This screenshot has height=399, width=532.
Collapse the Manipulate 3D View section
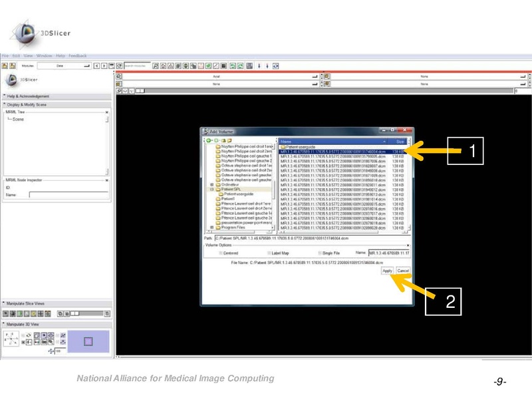tap(57, 325)
